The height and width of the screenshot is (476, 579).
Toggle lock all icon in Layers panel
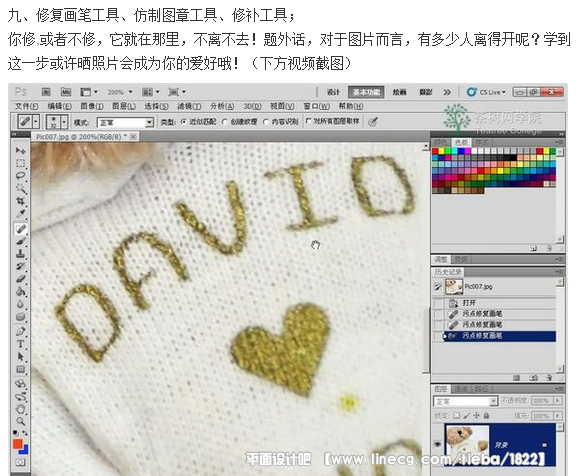pos(487,415)
